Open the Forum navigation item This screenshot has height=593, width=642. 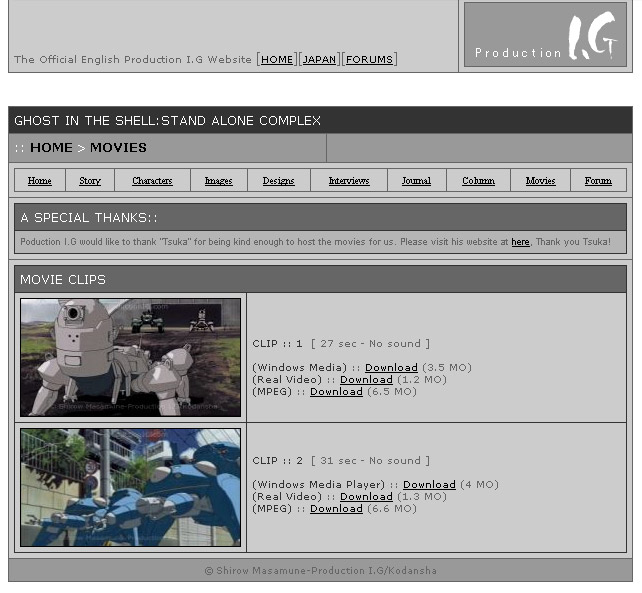tap(598, 181)
